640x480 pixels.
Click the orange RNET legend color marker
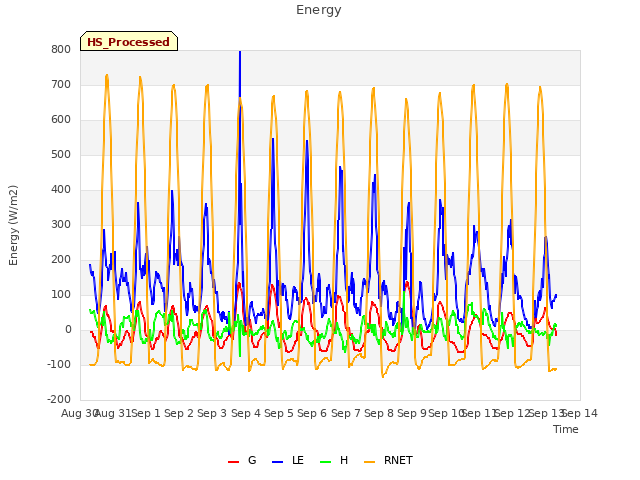point(369,462)
